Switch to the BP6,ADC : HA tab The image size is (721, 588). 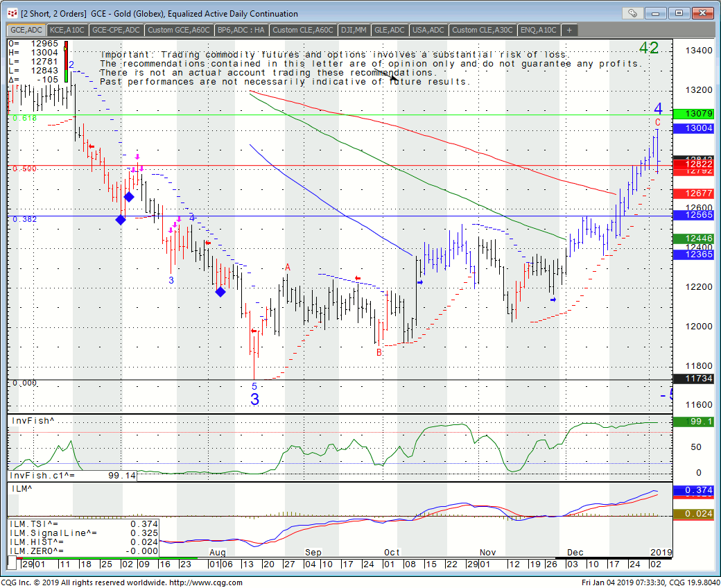click(241, 30)
